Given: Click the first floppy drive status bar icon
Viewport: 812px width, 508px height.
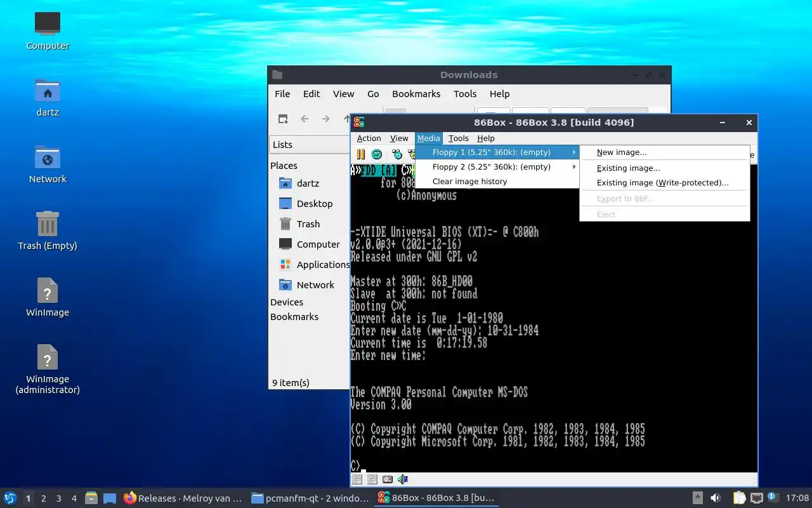Looking at the screenshot, I should coord(357,479).
